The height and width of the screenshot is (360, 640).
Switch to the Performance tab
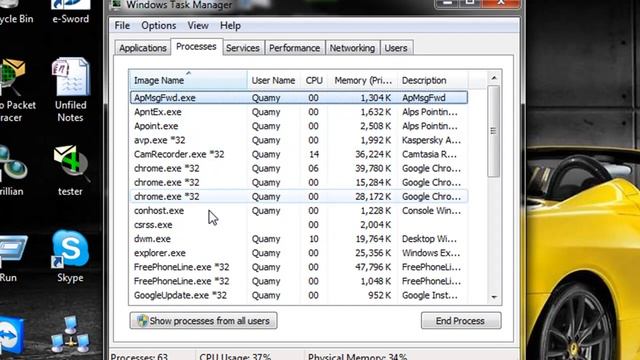[294, 48]
